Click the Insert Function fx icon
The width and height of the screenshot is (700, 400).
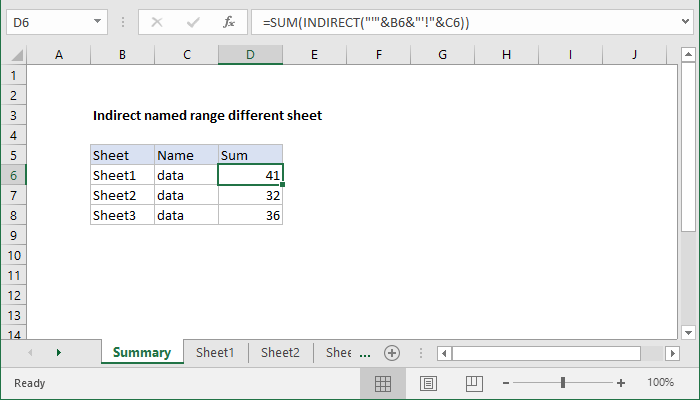(228, 21)
